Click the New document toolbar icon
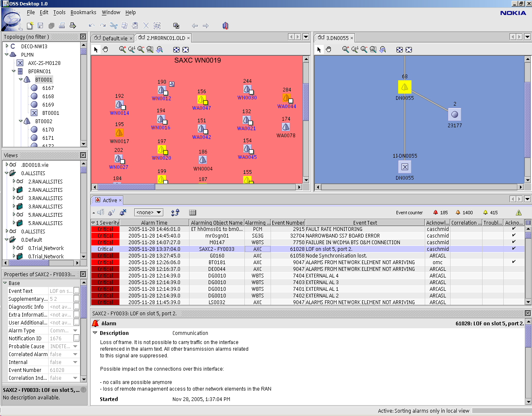Image resolution: width=532 pixels, height=416 pixels. pyautogui.click(x=30, y=26)
